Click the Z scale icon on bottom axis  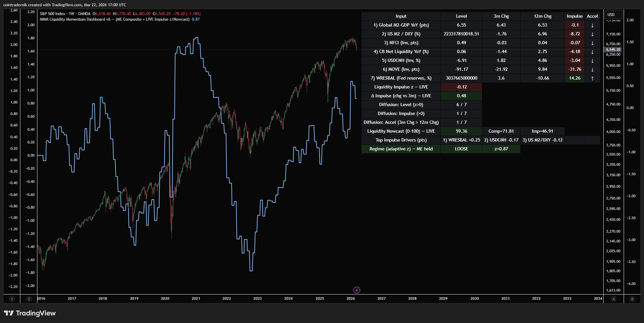[28, 299]
